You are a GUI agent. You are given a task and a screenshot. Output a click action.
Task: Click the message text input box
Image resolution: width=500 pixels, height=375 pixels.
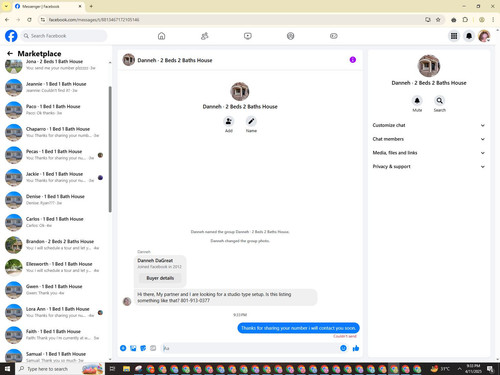[250, 348]
